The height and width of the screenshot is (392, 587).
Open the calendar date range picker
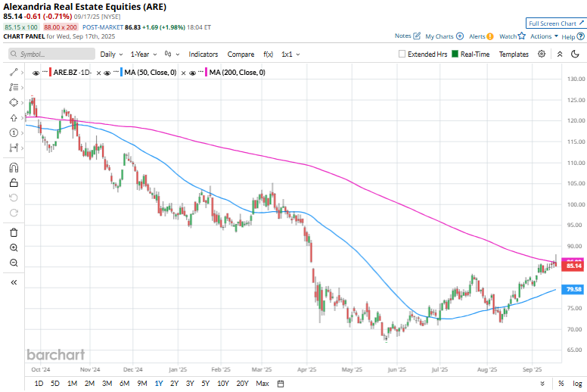click(x=281, y=384)
